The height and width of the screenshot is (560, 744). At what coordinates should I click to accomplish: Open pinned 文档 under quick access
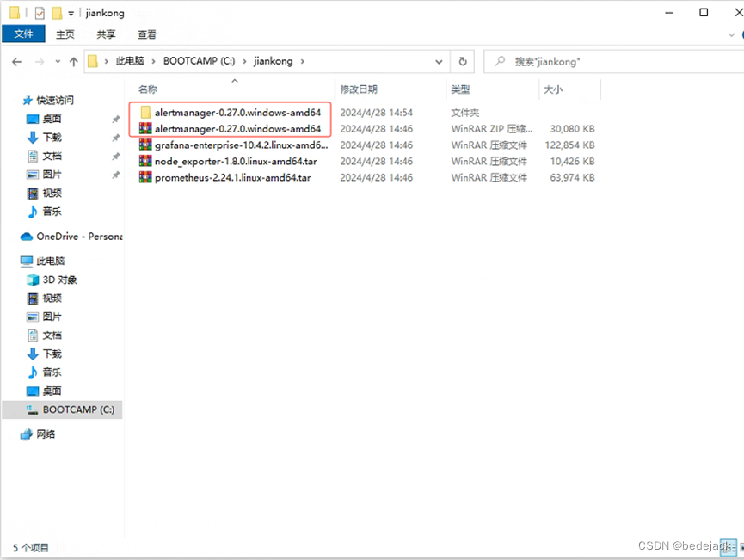point(52,156)
